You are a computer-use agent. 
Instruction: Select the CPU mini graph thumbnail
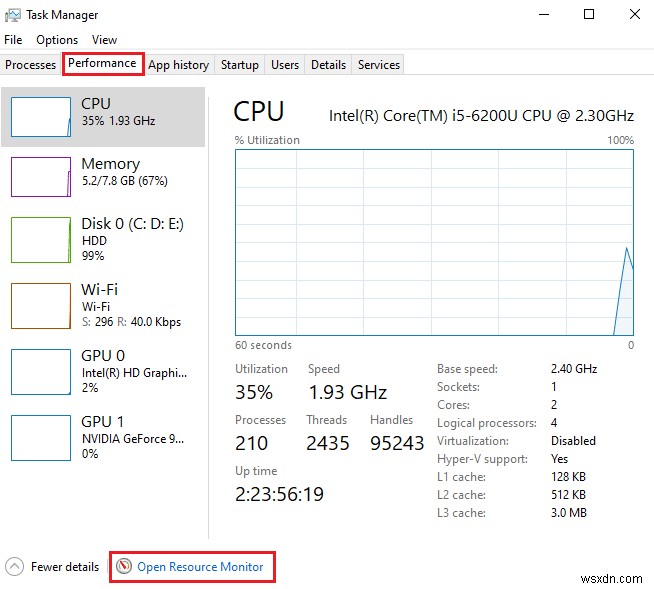(41, 117)
